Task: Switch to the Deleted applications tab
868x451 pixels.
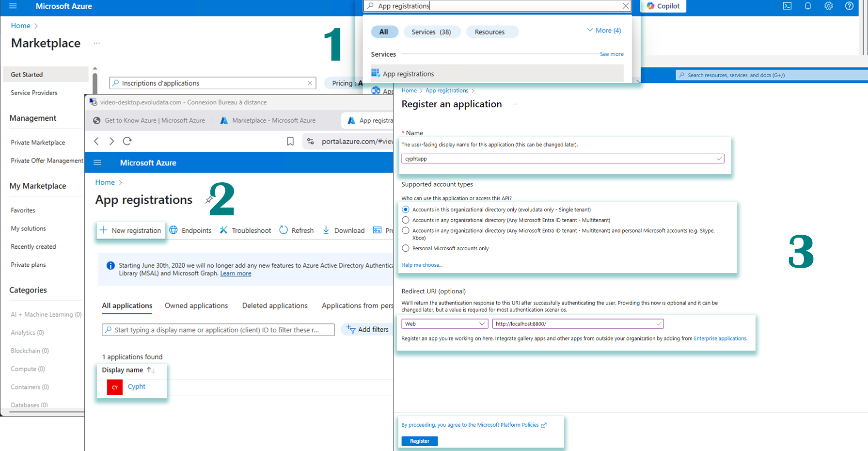Action: (275, 306)
